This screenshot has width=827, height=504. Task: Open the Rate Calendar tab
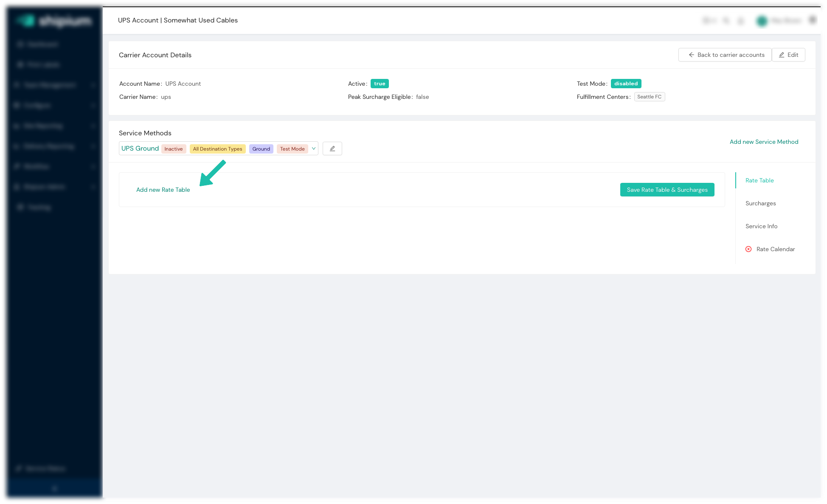[775, 249]
